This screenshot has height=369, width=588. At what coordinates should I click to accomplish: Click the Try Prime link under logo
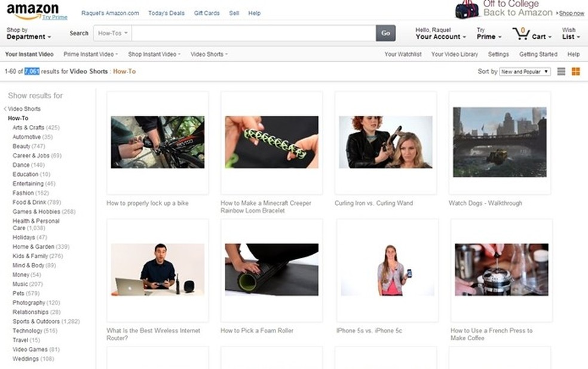[55, 17]
